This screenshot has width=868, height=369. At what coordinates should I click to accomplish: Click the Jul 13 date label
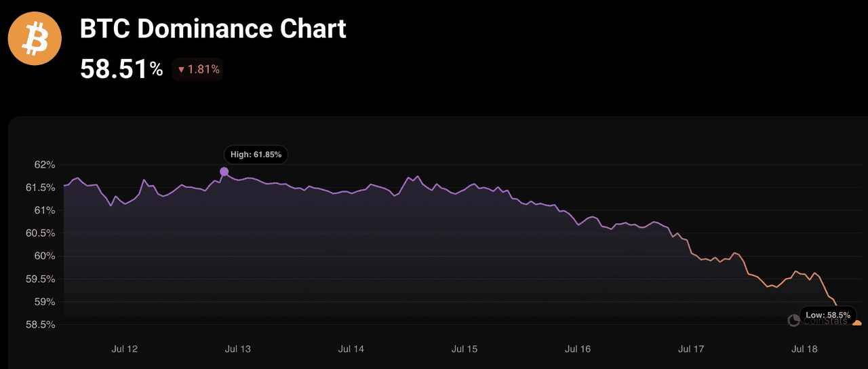pyautogui.click(x=237, y=349)
